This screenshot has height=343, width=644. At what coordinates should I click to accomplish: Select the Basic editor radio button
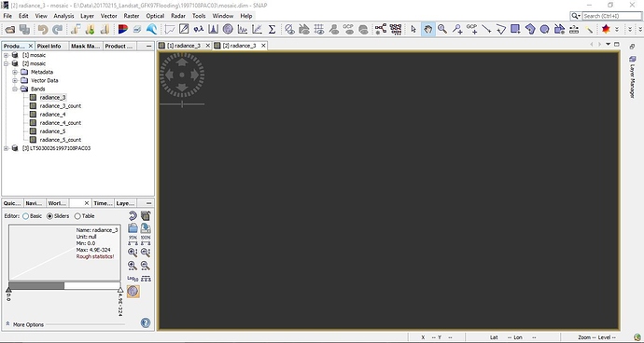pyautogui.click(x=26, y=216)
